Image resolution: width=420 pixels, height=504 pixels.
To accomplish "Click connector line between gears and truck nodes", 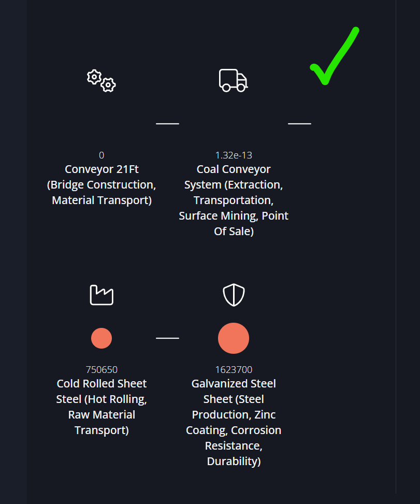I will pyautogui.click(x=167, y=123).
